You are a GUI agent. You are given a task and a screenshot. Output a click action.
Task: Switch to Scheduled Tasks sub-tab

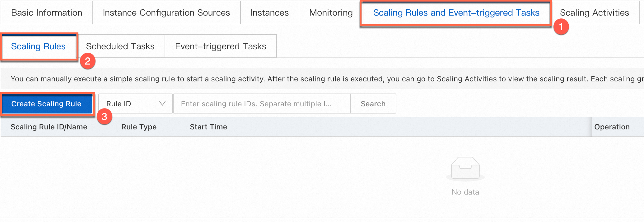120,46
